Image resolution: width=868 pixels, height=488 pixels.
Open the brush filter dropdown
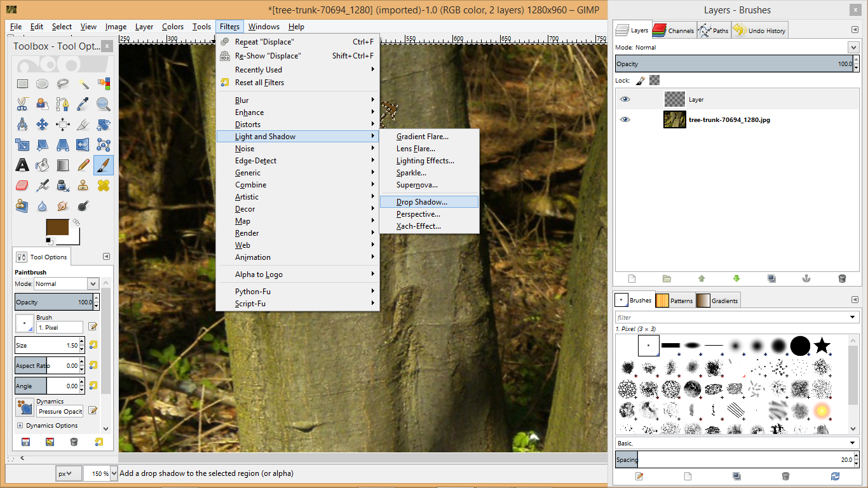point(853,316)
